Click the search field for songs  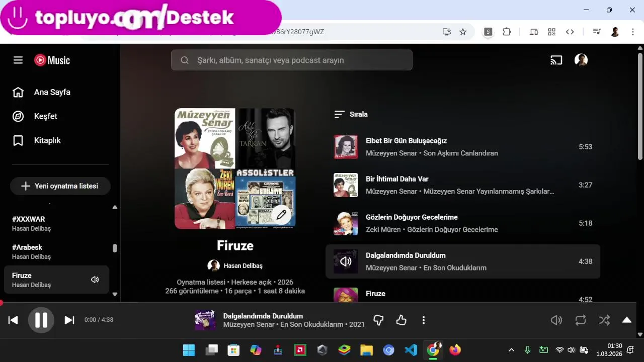(x=291, y=60)
